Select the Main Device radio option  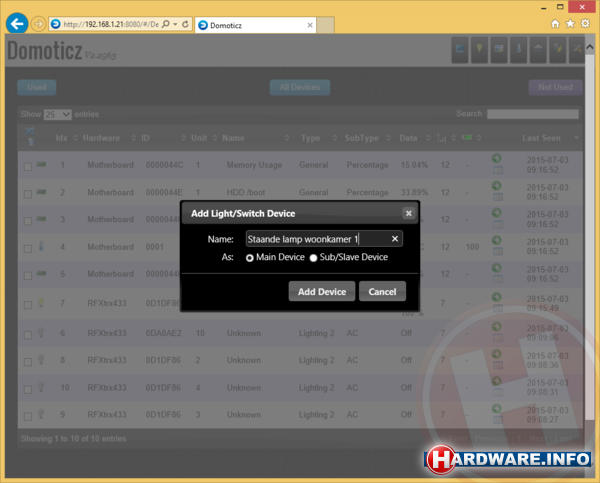(249, 258)
